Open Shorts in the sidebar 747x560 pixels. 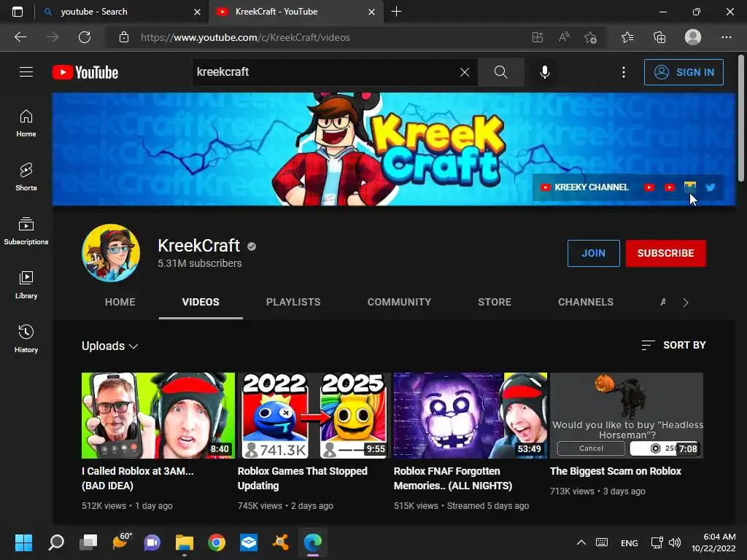(x=26, y=176)
